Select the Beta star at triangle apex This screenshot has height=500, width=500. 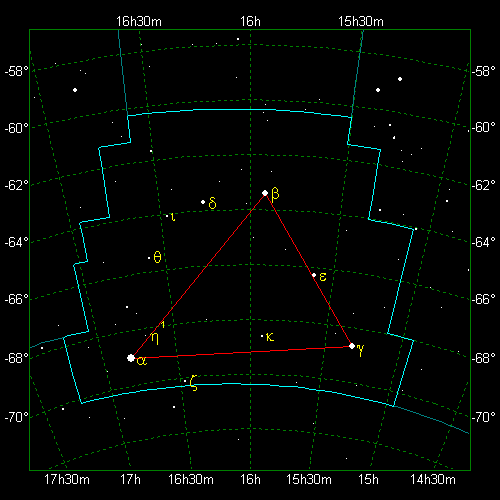(265, 193)
